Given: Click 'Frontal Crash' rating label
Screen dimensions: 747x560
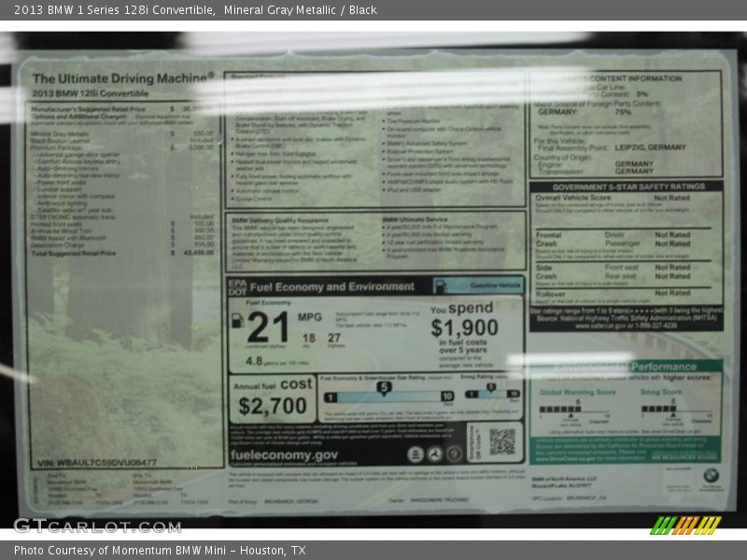Looking at the screenshot, I should point(548,239).
